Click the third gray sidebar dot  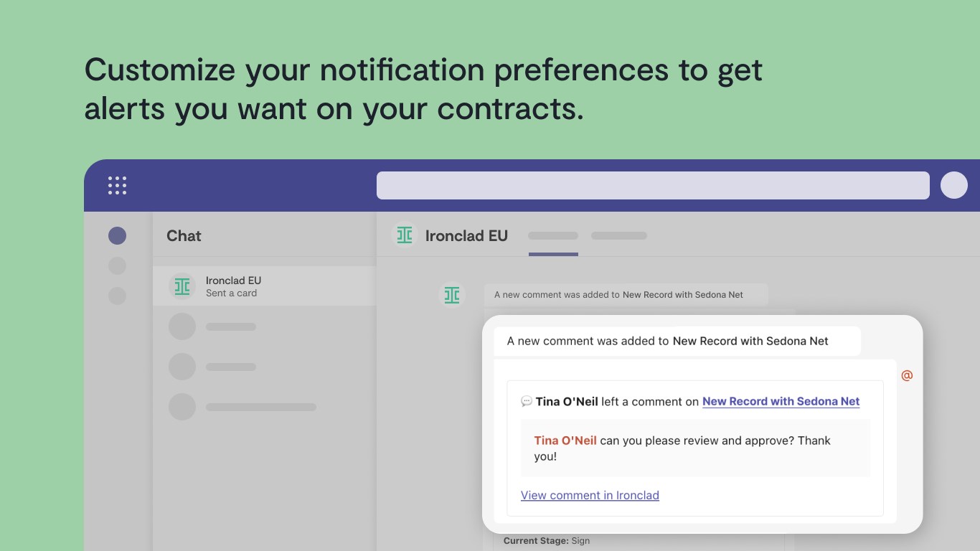[x=117, y=296]
